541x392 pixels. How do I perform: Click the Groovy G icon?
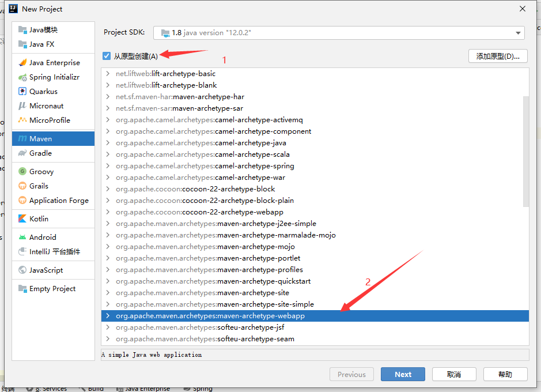click(22, 172)
